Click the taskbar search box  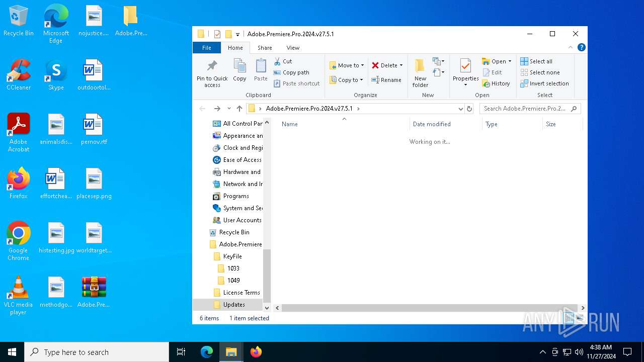(x=97, y=352)
